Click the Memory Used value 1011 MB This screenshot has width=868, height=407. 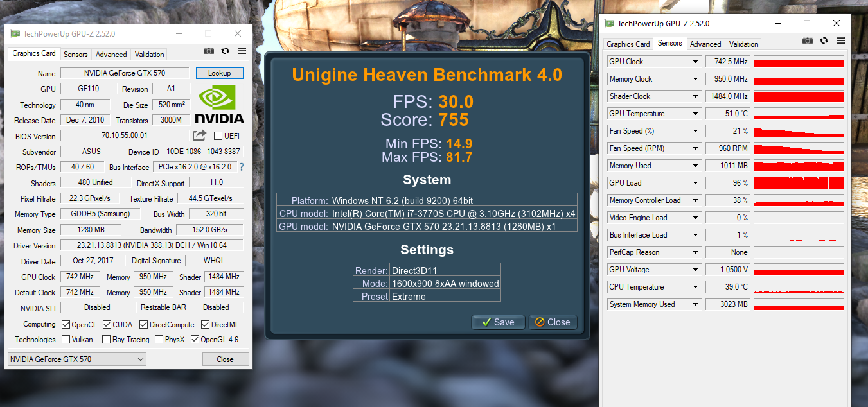coord(728,166)
